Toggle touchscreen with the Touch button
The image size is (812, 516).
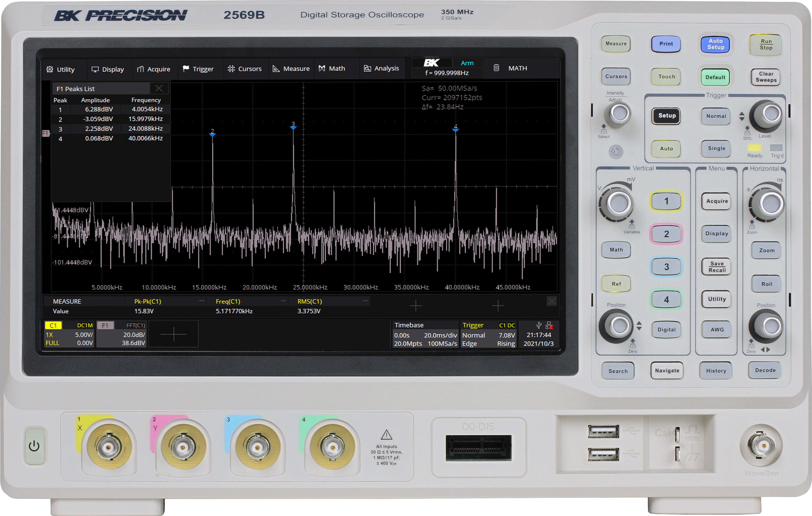tap(666, 77)
